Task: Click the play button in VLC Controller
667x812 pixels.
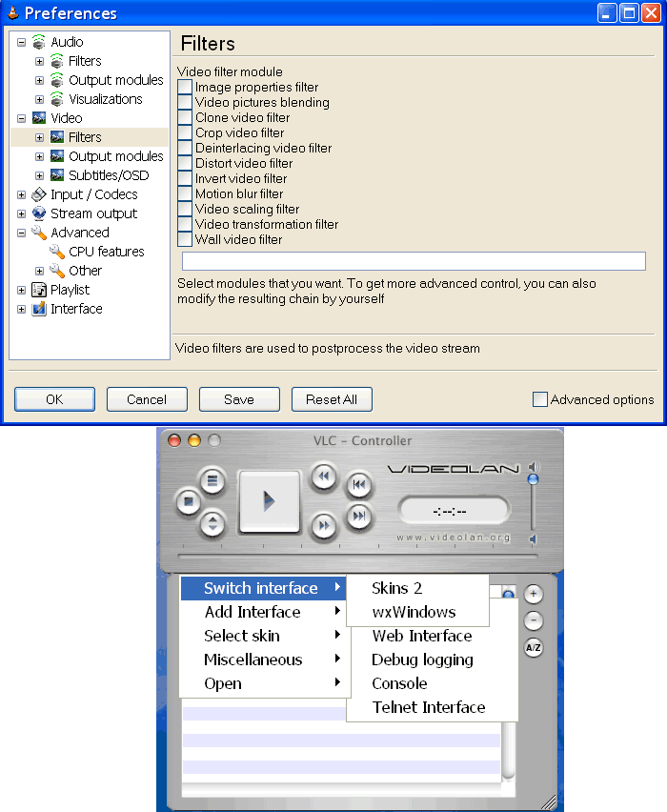Action: (x=269, y=501)
